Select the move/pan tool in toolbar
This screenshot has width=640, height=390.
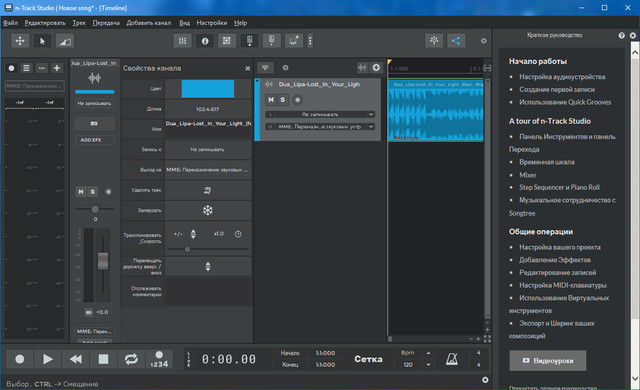(x=20, y=41)
